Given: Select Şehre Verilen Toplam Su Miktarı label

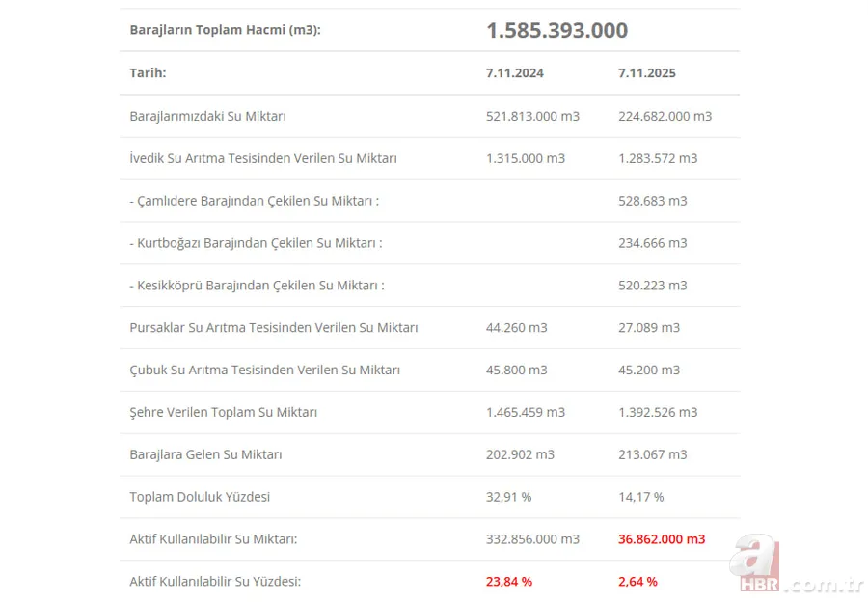Looking at the screenshot, I should click(223, 412).
